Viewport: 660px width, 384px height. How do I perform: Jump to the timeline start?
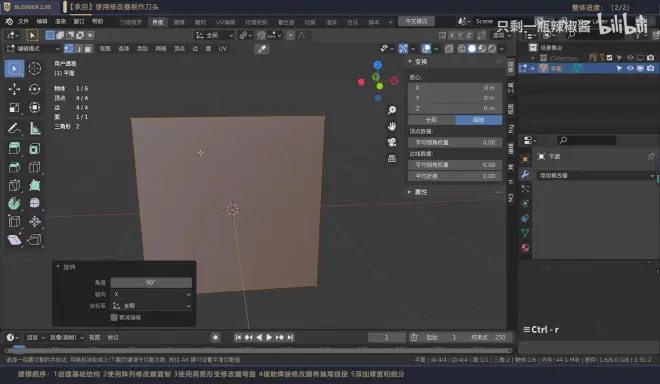[238, 337]
